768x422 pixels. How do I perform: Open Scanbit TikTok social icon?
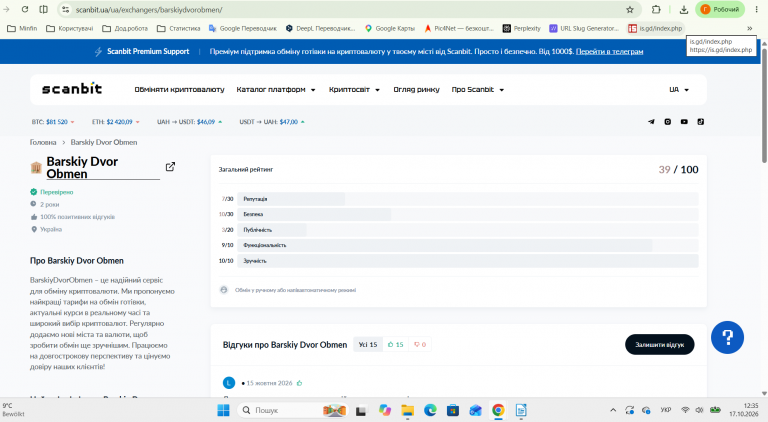(x=701, y=122)
